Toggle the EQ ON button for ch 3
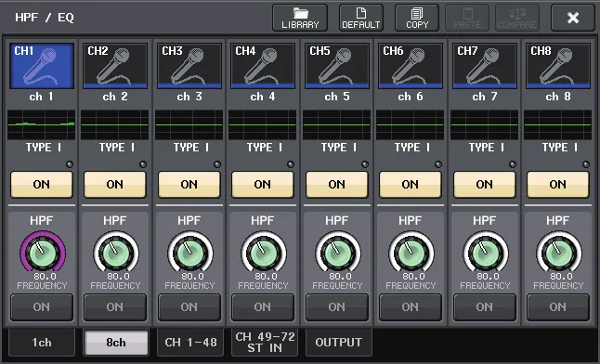 (x=189, y=185)
